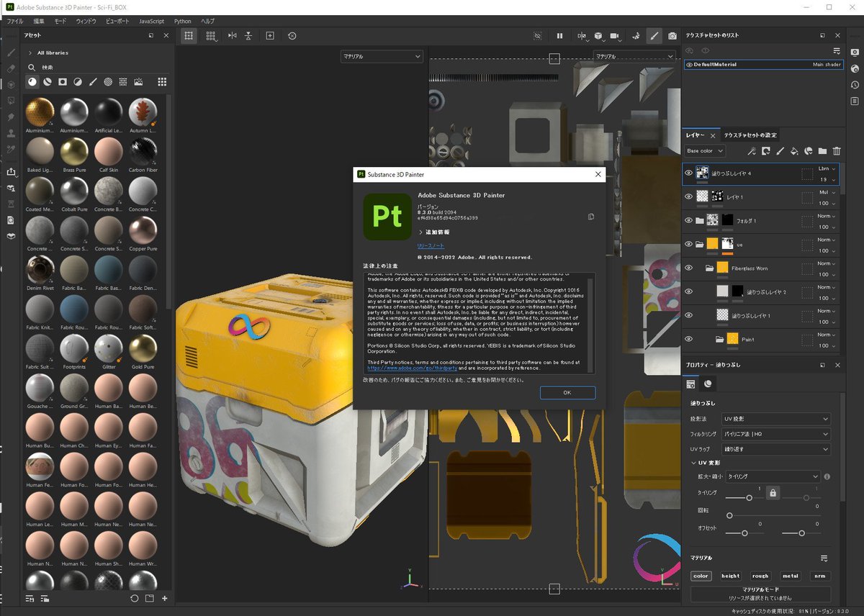Click OK in the About dialog
This screenshot has width=864, height=616.
coord(567,393)
